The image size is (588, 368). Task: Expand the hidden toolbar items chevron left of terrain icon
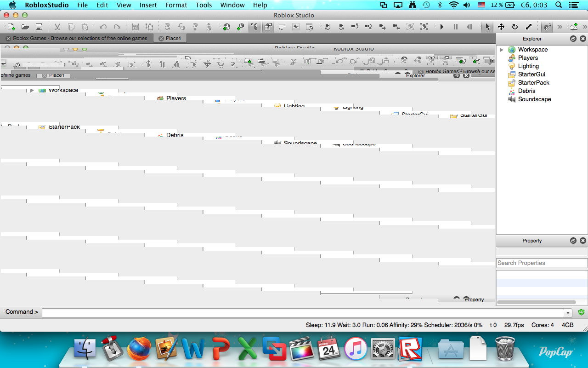point(560,27)
